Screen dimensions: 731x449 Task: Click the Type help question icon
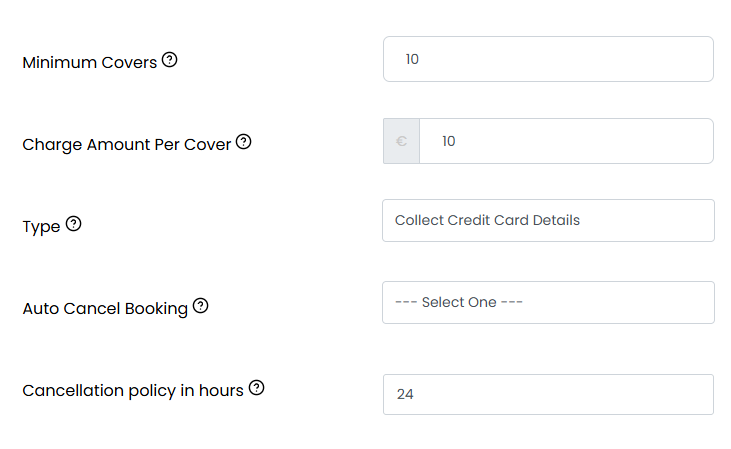tap(73, 224)
